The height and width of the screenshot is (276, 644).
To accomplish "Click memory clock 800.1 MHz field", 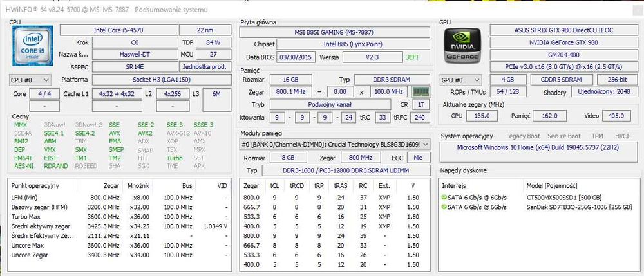I will point(291,92).
